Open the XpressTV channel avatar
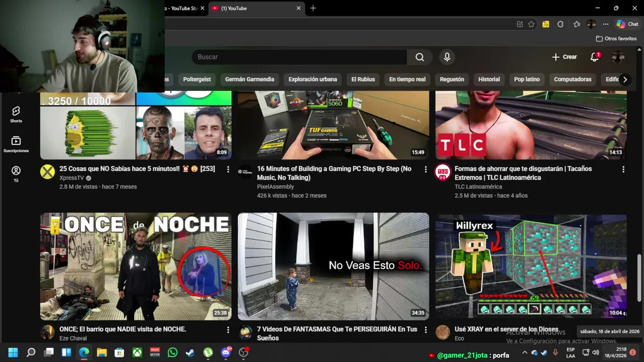Viewport: 644px width, 362px height. pos(47,172)
